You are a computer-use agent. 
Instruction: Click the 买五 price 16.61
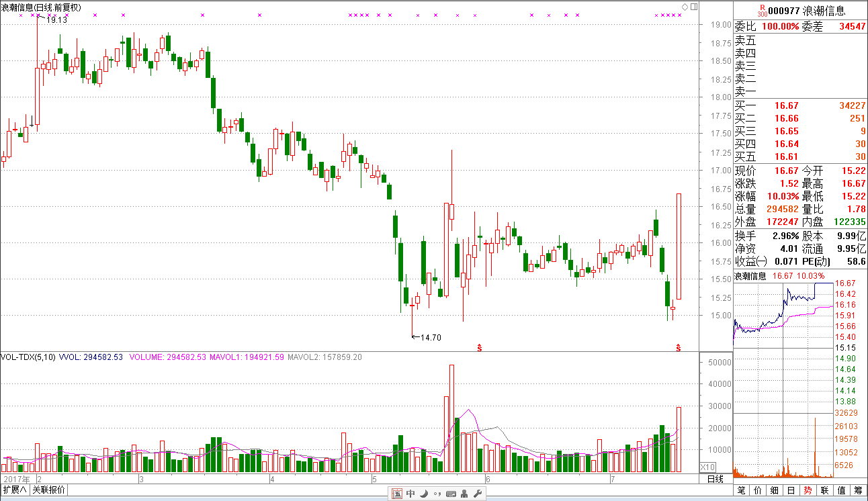pyautogui.click(x=787, y=156)
